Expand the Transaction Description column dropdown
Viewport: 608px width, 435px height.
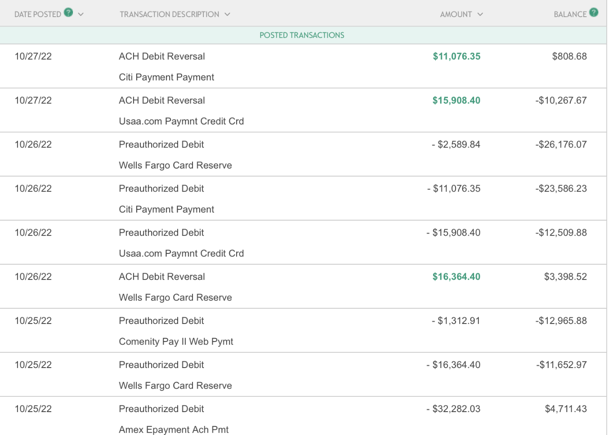(x=228, y=14)
